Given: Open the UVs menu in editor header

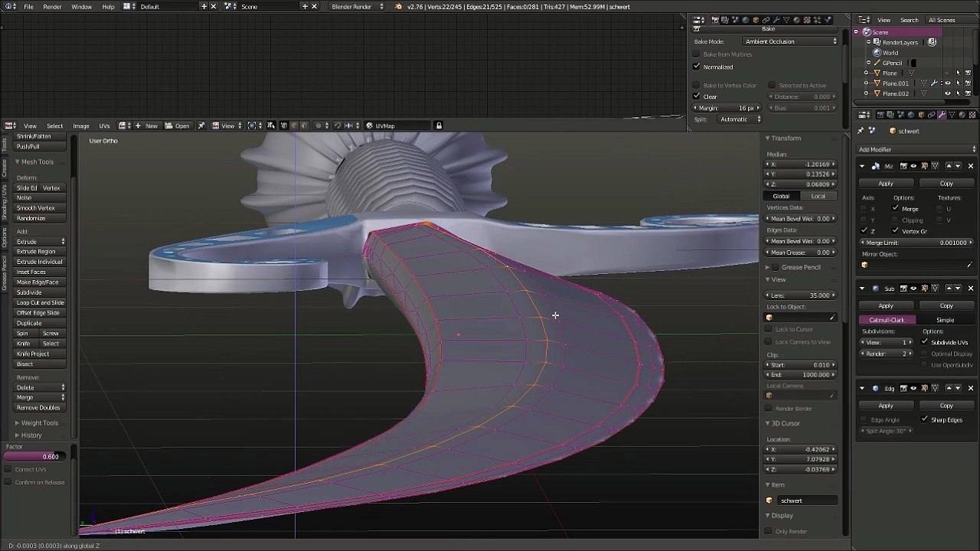Looking at the screenshot, I should [104, 126].
